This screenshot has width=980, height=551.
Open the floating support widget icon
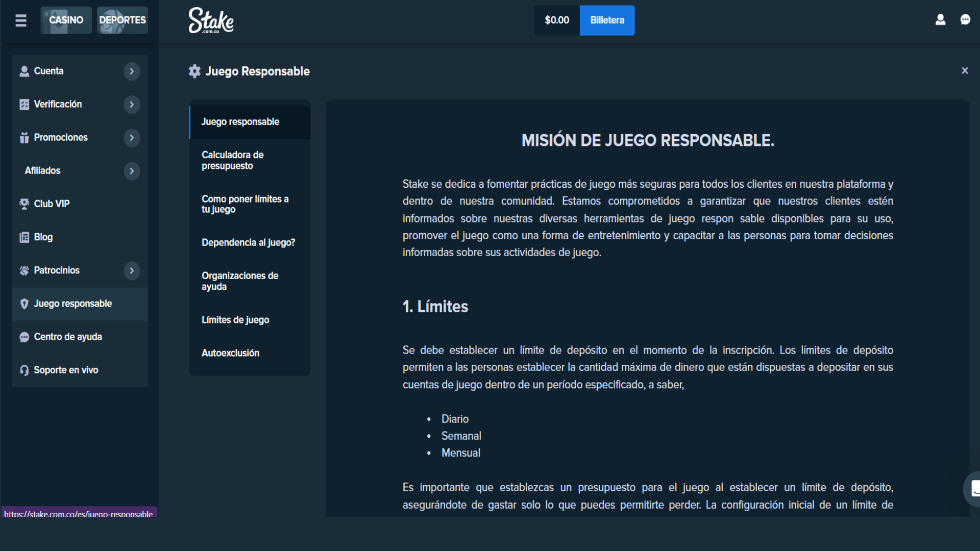point(973,489)
